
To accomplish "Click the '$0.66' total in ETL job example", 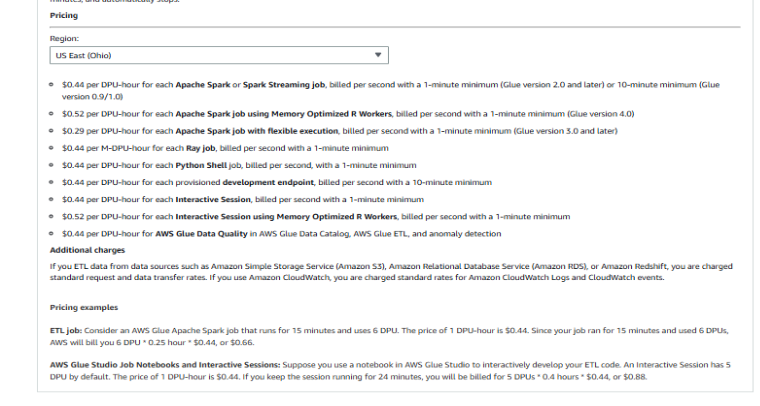I will [243, 343].
